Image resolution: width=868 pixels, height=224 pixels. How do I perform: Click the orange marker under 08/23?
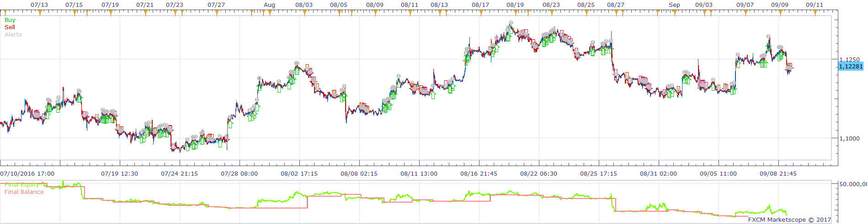(x=551, y=13)
